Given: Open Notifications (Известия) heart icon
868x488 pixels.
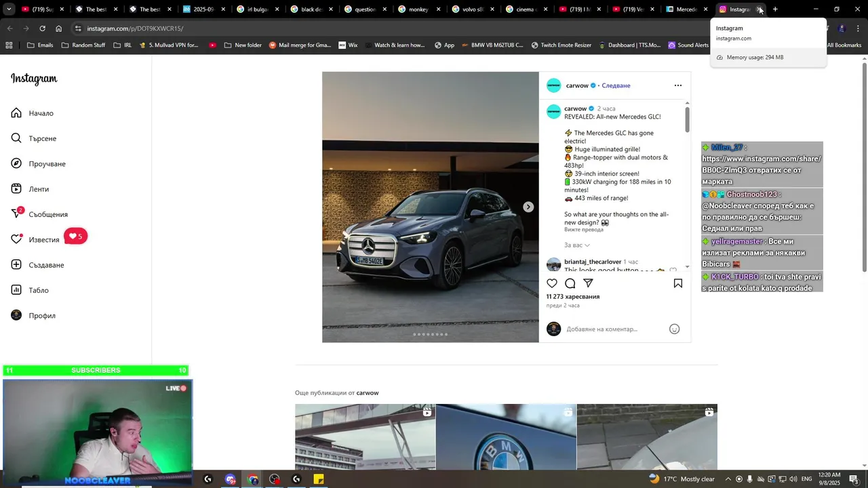Looking at the screenshot, I should click(16, 239).
